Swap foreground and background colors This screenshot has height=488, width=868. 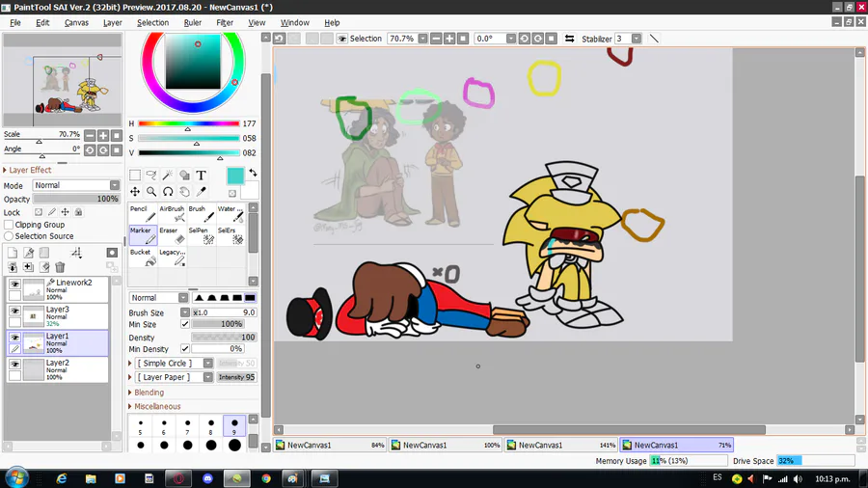point(253,173)
